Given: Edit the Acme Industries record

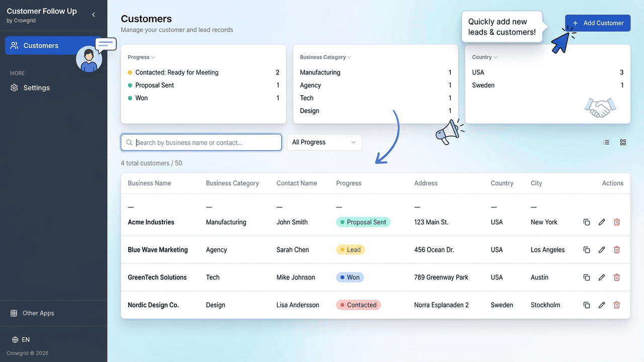Looking at the screenshot, I should pos(602,222).
